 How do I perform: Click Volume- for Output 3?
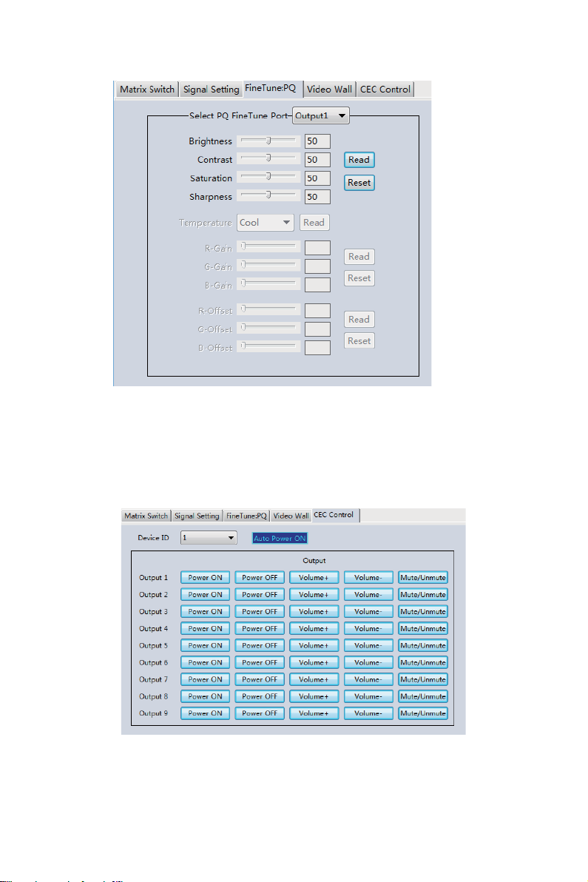click(368, 611)
